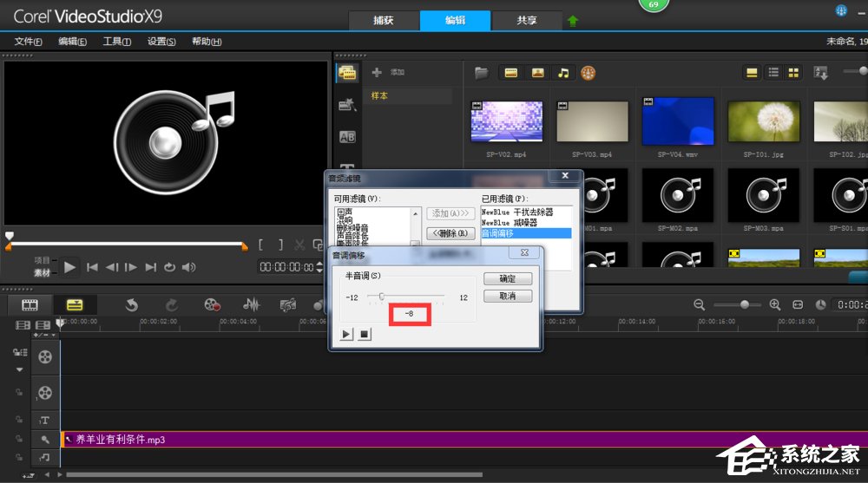The image size is (868, 483).
Task: Click 确定 to confirm pitch shift
Action: [x=508, y=278]
